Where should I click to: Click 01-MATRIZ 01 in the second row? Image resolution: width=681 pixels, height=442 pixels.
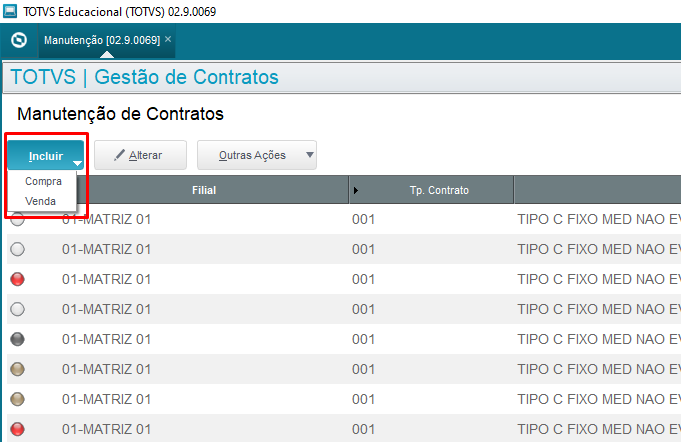click(106, 249)
